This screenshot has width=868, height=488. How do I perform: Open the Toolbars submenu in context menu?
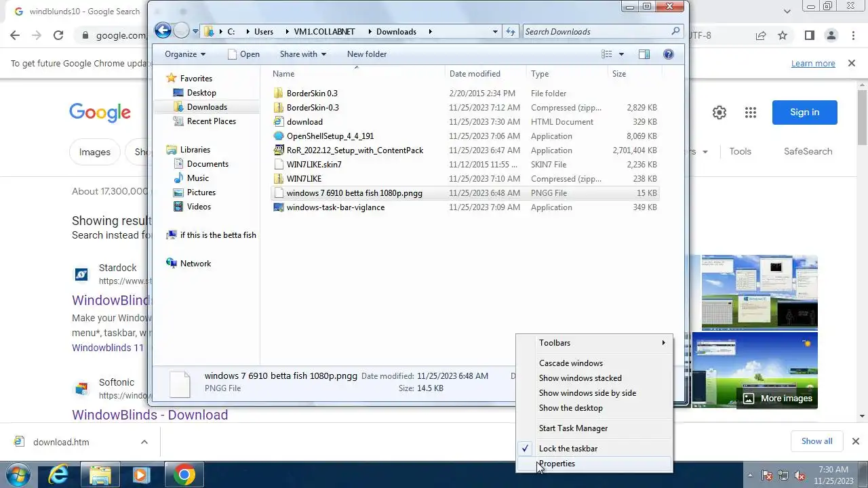click(x=595, y=343)
